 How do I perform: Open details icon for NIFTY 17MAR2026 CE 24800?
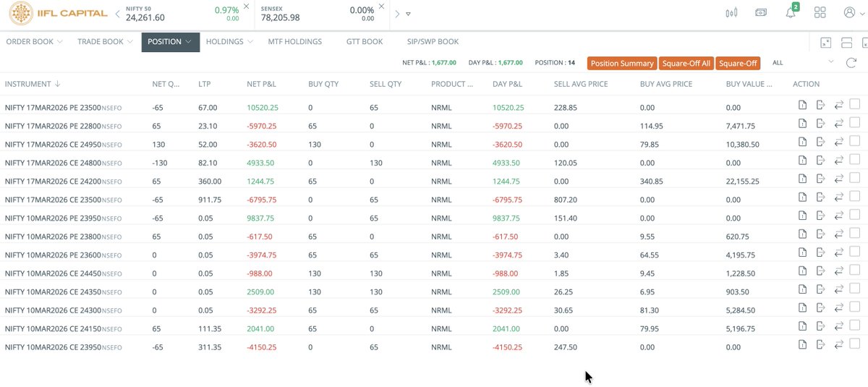click(x=803, y=159)
